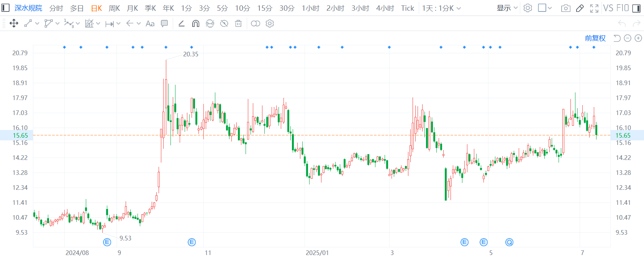Image resolution: width=644 pixels, height=260 pixels.
Task: Toggle the right sidebar panel icon
Action: click(636, 8)
